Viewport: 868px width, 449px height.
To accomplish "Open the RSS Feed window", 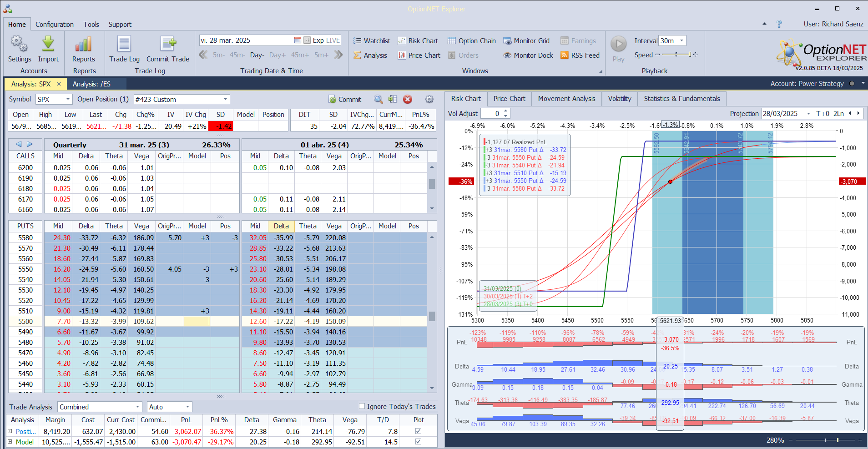I will click(x=580, y=55).
